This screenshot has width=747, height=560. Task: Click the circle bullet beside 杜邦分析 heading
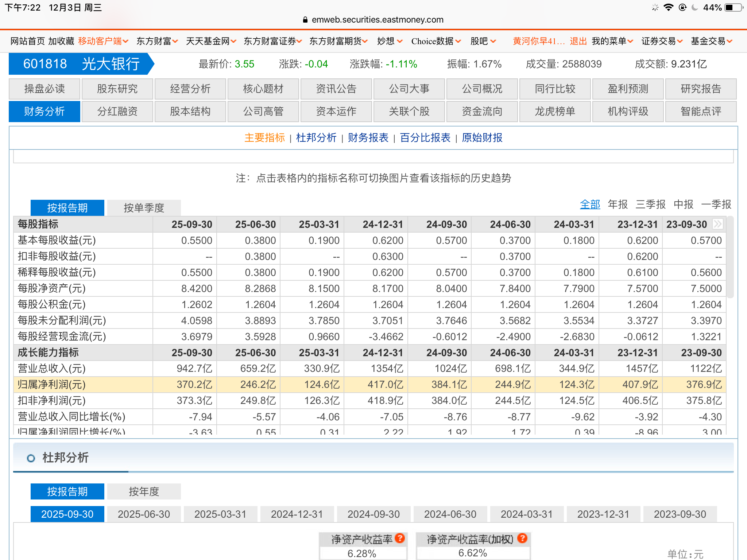(31, 458)
